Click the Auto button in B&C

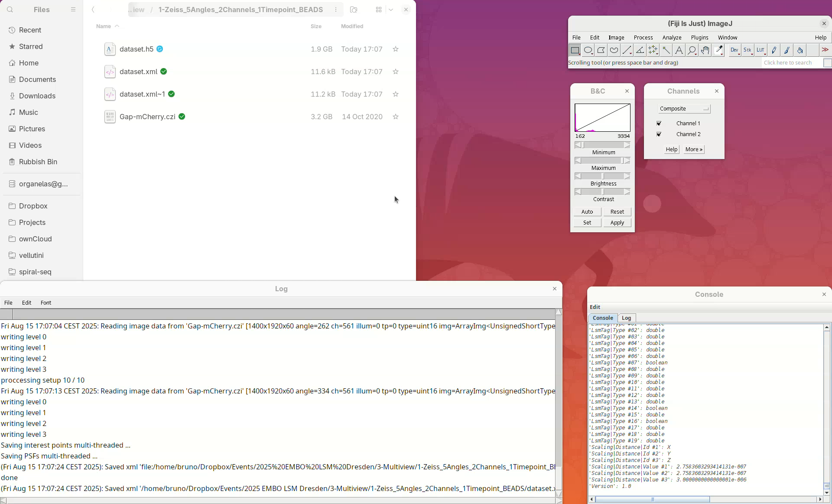point(587,212)
